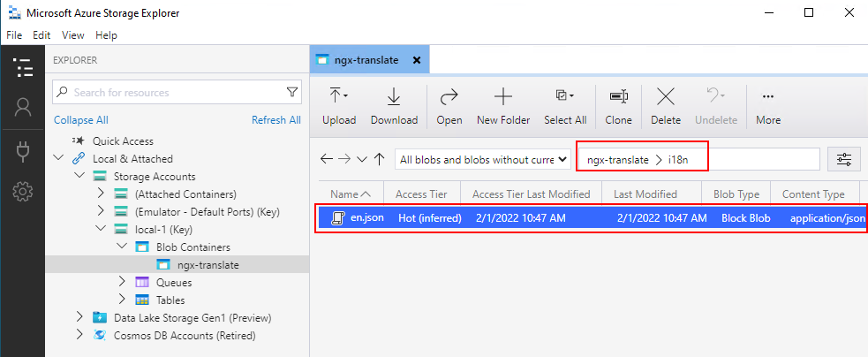Expand Cosmos DB Accounts node
Screen dimensions: 868x357
point(79,336)
